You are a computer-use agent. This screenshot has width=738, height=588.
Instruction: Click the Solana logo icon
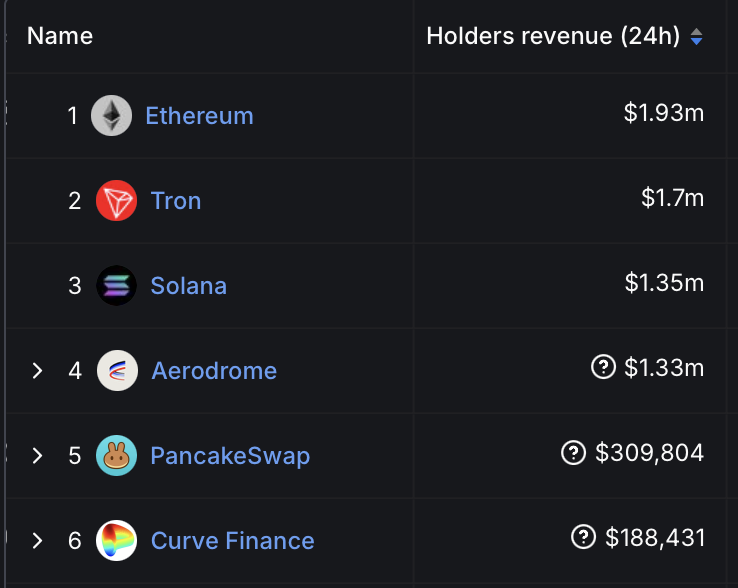point(116,285)
